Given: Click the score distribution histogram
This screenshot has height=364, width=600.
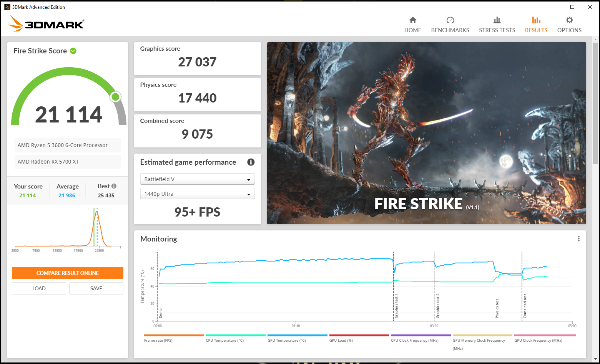Looking at the screenshot, I should click(x=67, y=228).
